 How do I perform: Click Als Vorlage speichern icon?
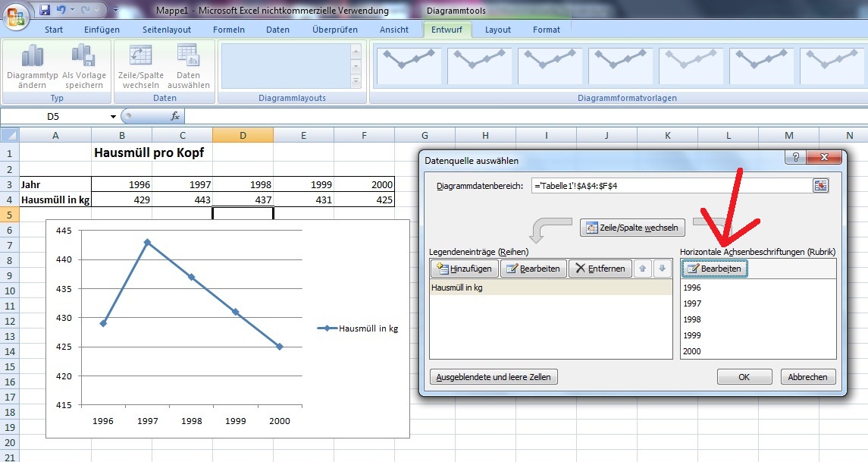pos(83,56)
